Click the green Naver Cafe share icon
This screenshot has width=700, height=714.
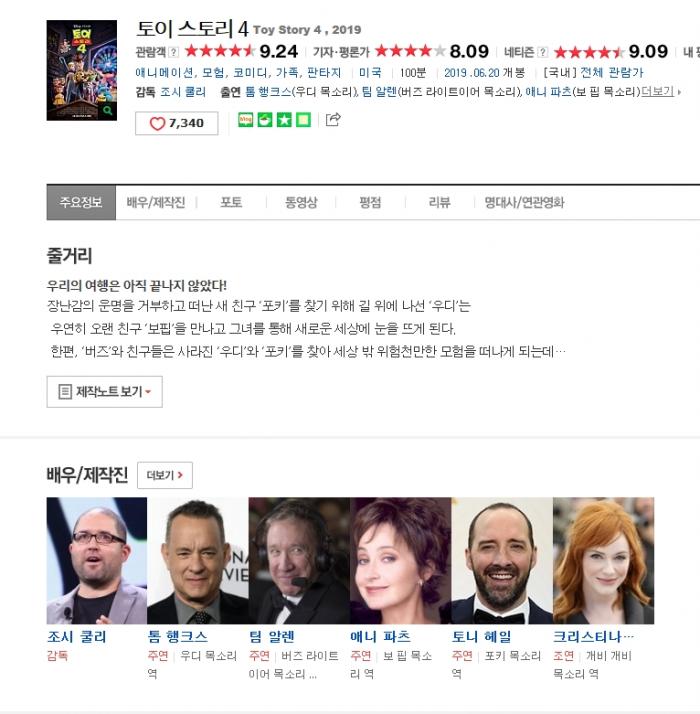coord(265,120)
